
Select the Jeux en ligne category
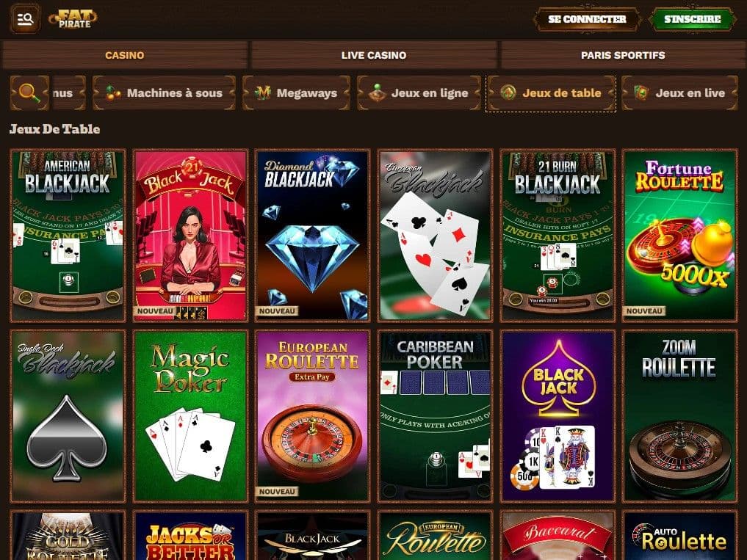[419, 93]
